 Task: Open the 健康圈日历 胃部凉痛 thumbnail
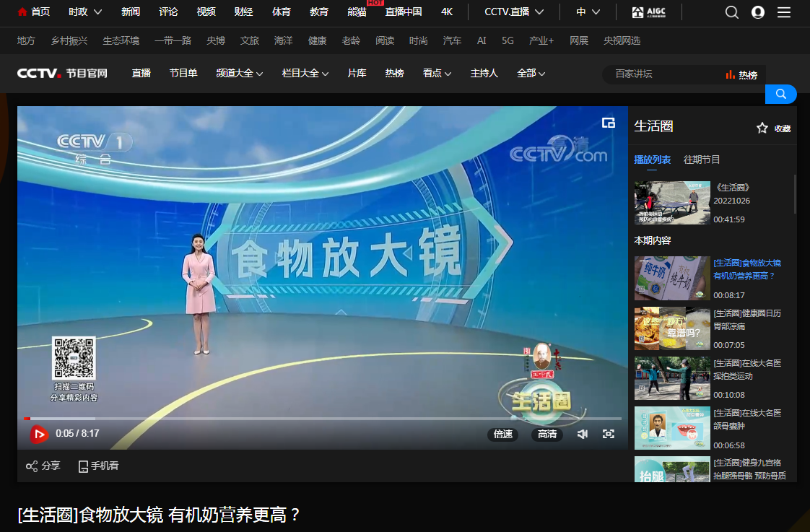coord(672,328)
